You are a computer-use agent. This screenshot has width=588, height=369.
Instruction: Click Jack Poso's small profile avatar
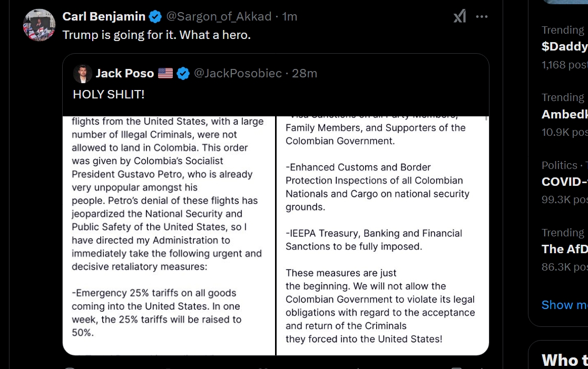83,74
